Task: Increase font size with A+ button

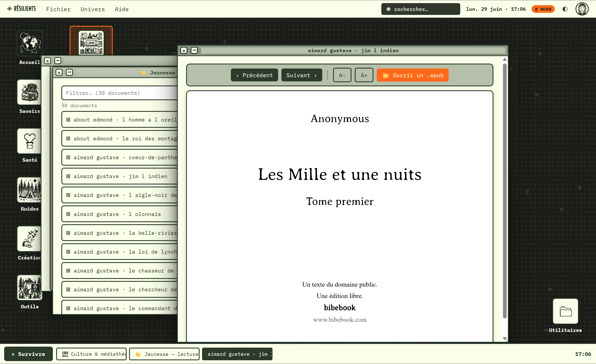Action: click(364, 75)
